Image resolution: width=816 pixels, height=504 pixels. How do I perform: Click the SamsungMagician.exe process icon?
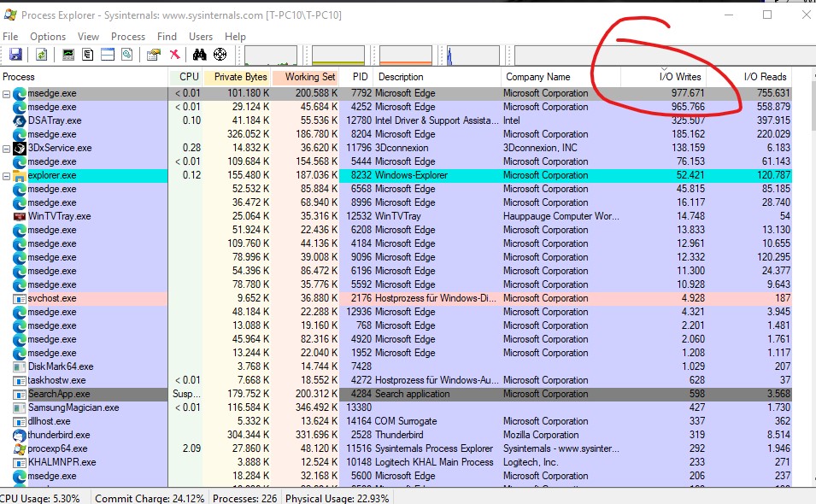tap(20, 407)
